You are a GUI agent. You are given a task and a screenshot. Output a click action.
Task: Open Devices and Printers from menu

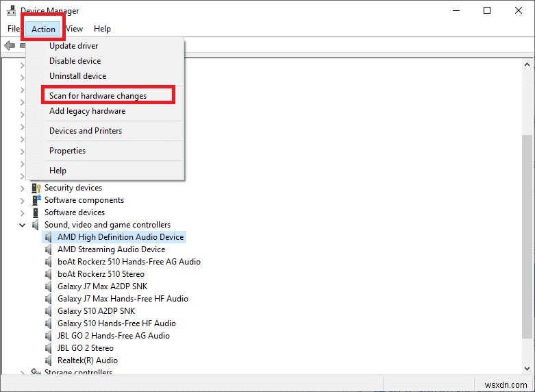coord(86,131)
